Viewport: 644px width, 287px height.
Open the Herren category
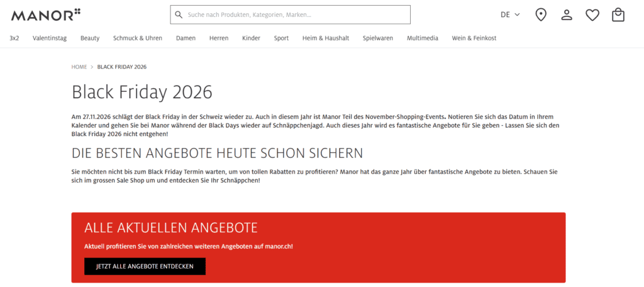coord(219,38)
